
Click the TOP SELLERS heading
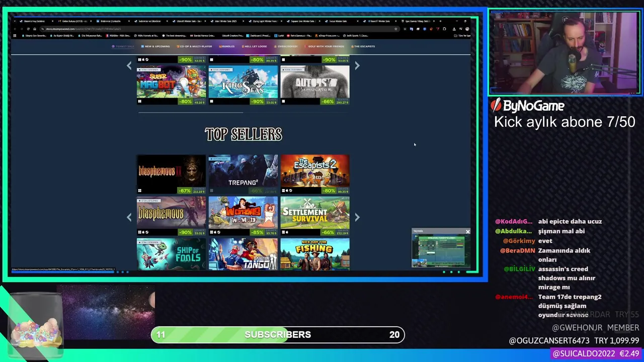click(x=244, y=134)
